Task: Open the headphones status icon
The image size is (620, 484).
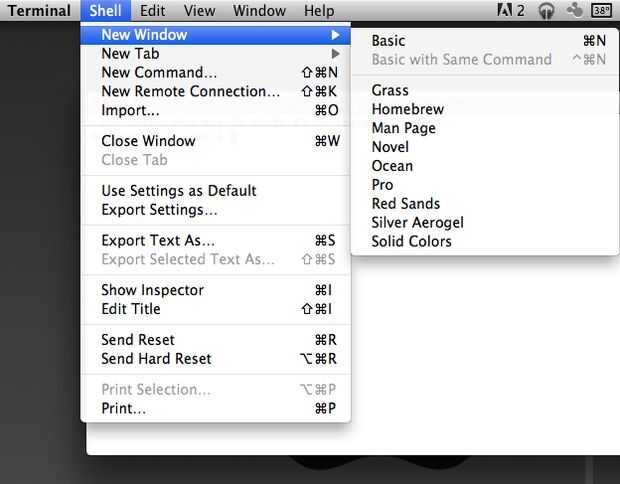Action: click(x=546, y=11)
